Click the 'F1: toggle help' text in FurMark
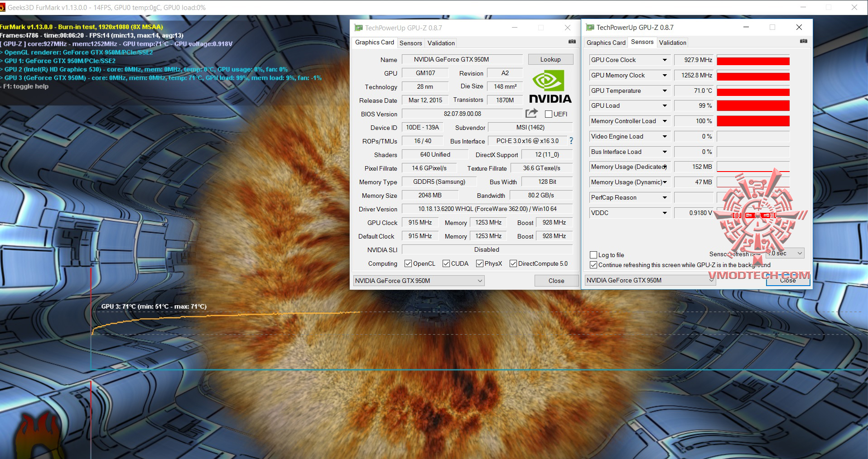This screenshot has width=868, height=459. pyautogui.click(x=24, y=86)
